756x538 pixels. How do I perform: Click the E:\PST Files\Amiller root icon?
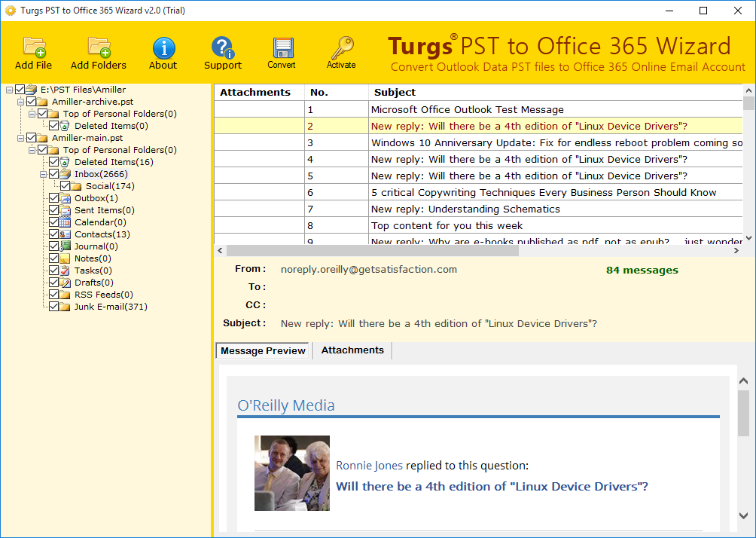coord(32,89)
